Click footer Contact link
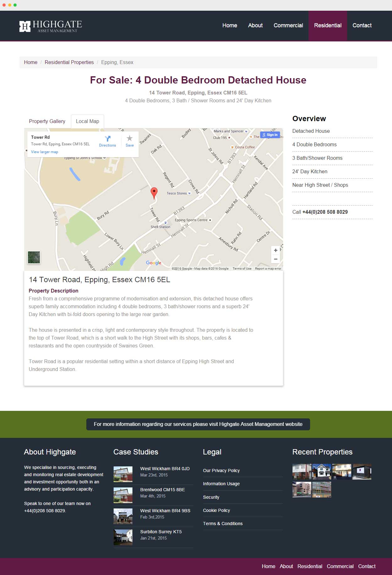 [367, 566]
